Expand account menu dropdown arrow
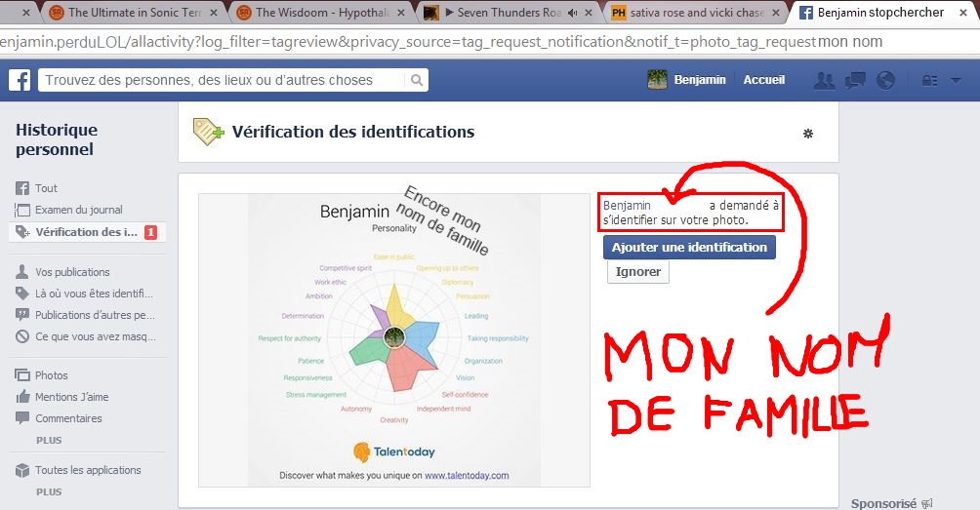 click(956, 80)
